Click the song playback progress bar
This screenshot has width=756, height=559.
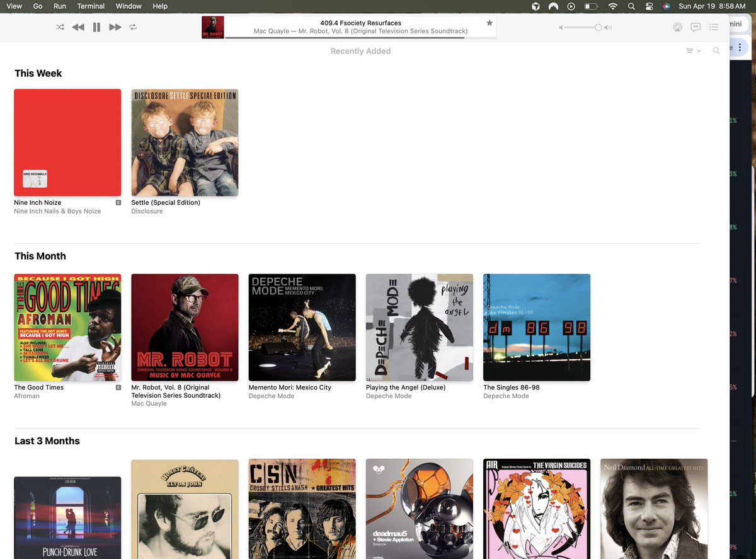coord(360,38)
